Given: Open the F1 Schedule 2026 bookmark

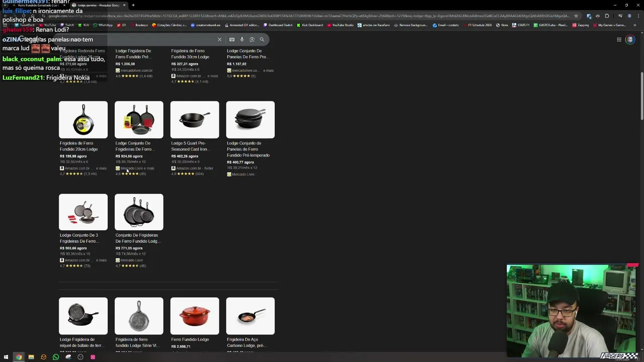Looking at the screenshot, I should (x=477, y=25).
